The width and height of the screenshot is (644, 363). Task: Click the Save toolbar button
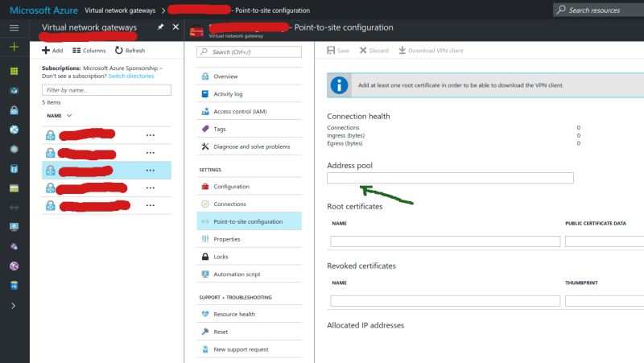coord(338,51)
